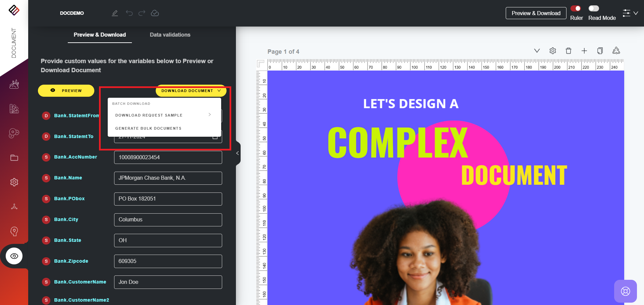Select Generate Bulk Documents menu option

pos(148,128)
